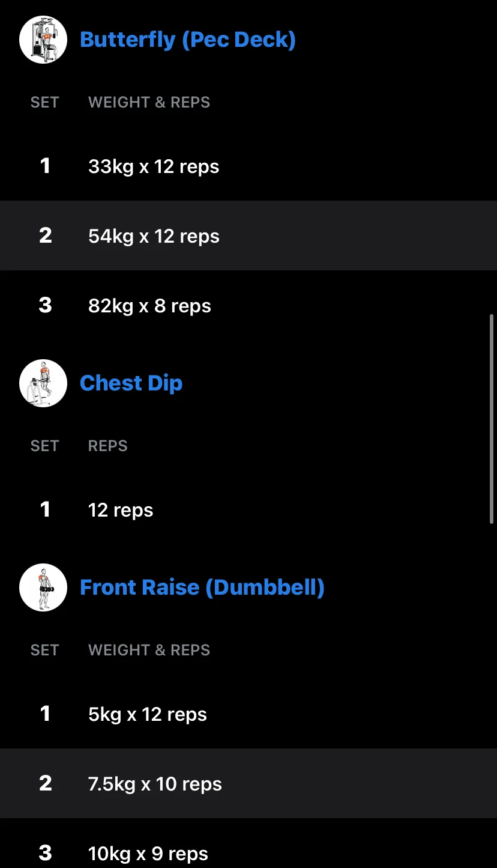Tap the Butterfly (Pec Deck) exercise icon
497x868 pixels.
point(43,40)
